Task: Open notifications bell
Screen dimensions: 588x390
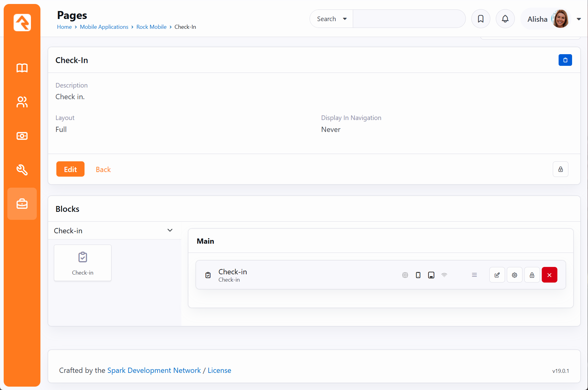Action: [x=505, y=19]
